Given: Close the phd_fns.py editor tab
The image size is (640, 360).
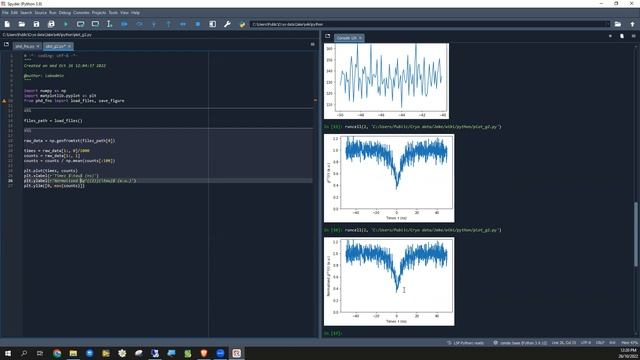Looking at the screenshot, I should coord(38,46).
